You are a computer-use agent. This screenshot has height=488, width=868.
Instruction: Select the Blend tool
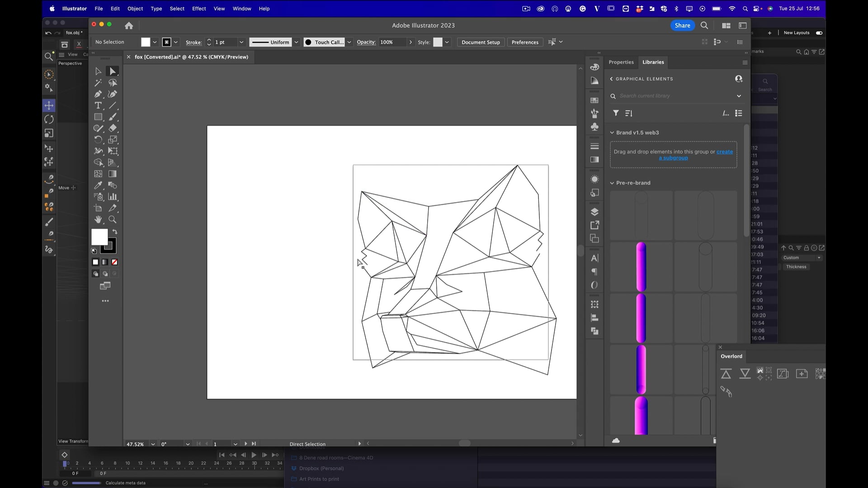coord(113,185)
